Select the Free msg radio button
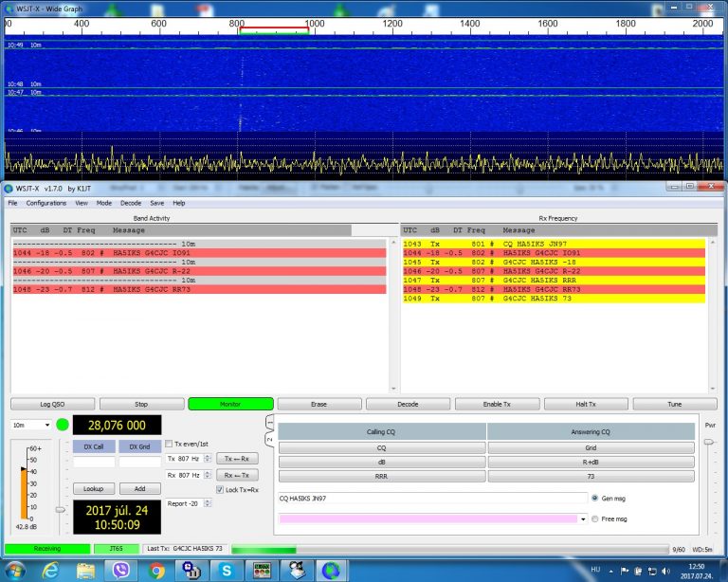The image size is (728, 582). (x=594, y=518)
